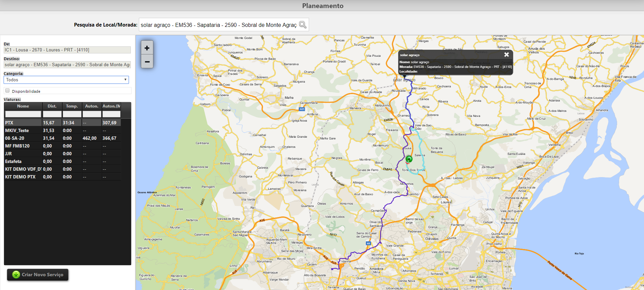644x290 pixels.
Task: Click the Amadora label on map
Action: pos(376,268)
